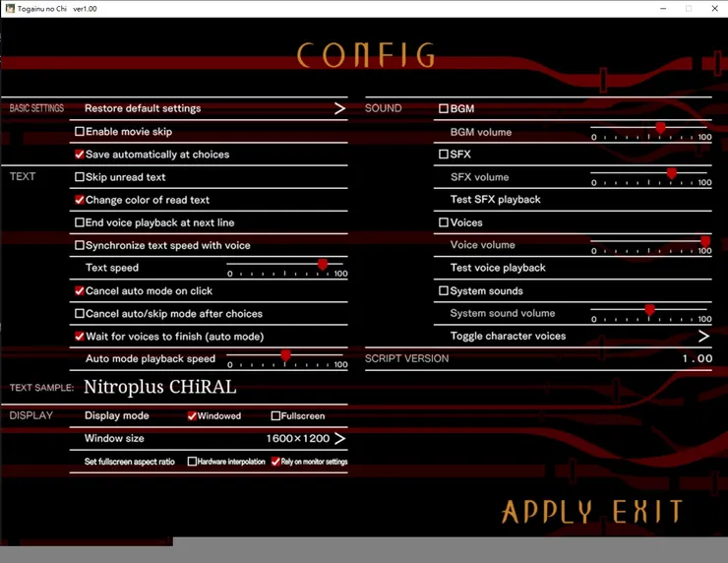The height and width of the screenshot is (563, 728).
Task: Toggle Rely on monitor settings
Action: (275, 462)
